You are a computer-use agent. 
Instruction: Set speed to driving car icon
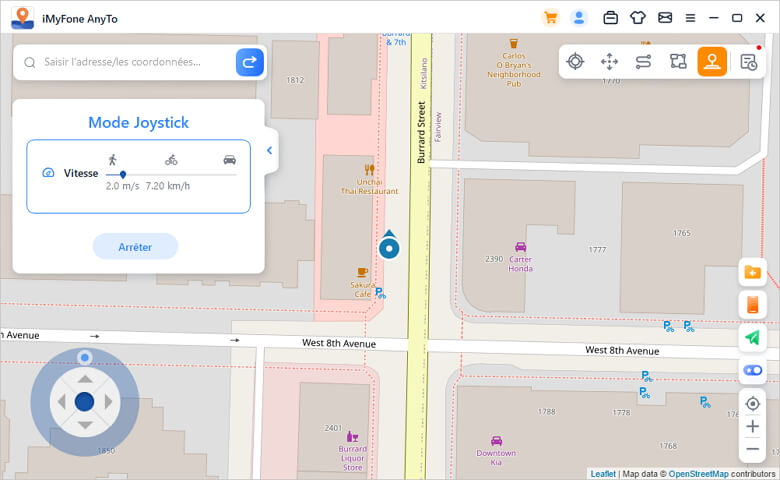coord(229,160)
